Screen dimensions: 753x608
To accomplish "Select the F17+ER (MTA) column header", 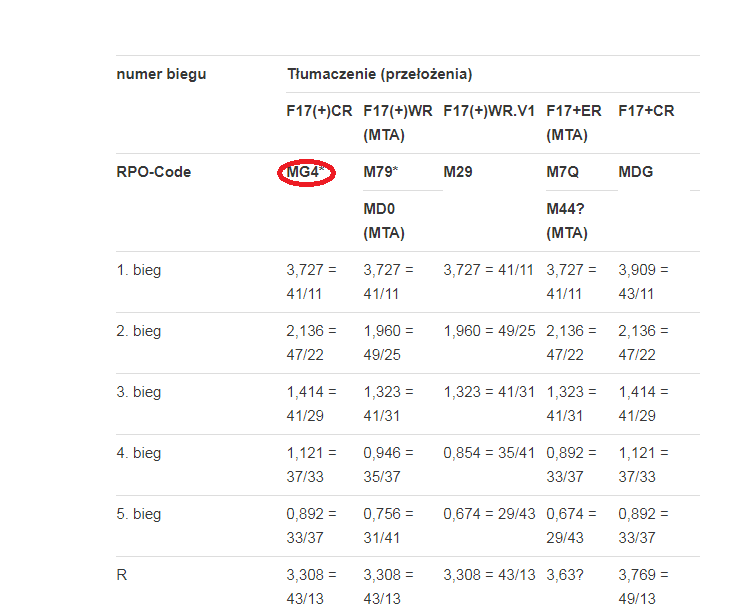I will pyautogui.click(x=574, y=122).
